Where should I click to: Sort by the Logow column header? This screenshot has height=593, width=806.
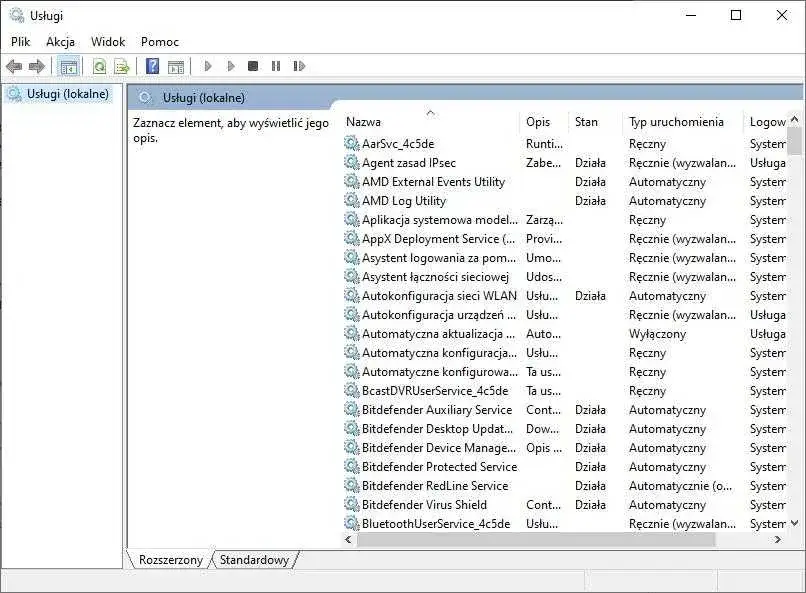pos(766,122)
